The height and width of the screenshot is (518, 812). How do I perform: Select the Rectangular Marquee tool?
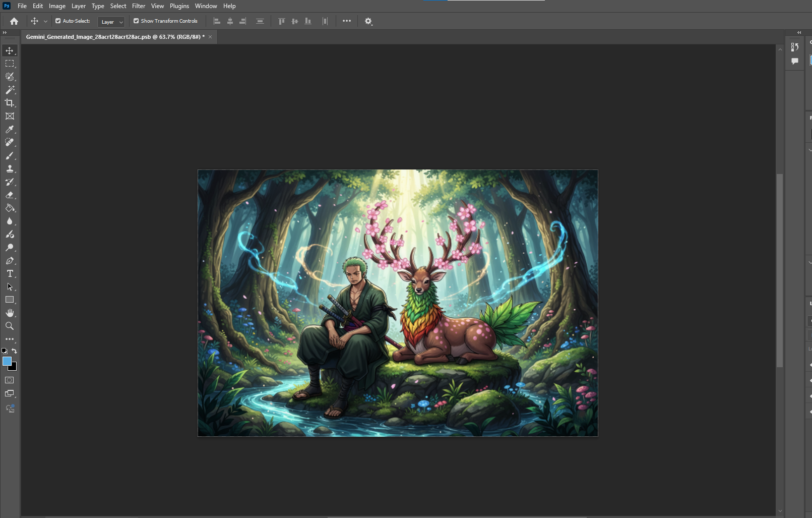pyautogui.click(x=10, y=64)
